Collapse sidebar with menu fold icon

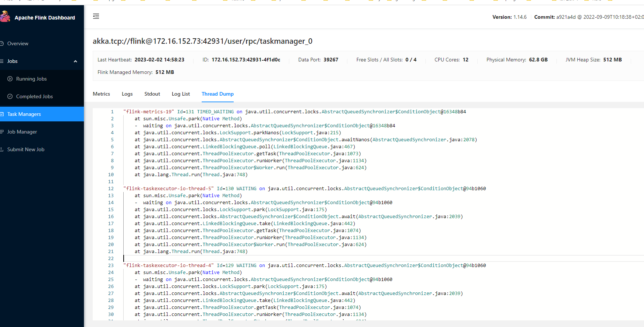tap(96, 16)
